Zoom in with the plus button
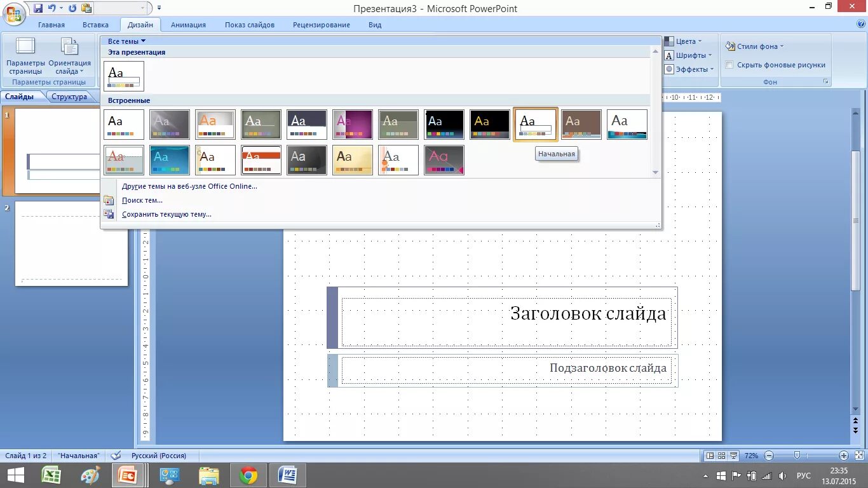The width and height of the screenshot is (868, 488). (844, 456)
